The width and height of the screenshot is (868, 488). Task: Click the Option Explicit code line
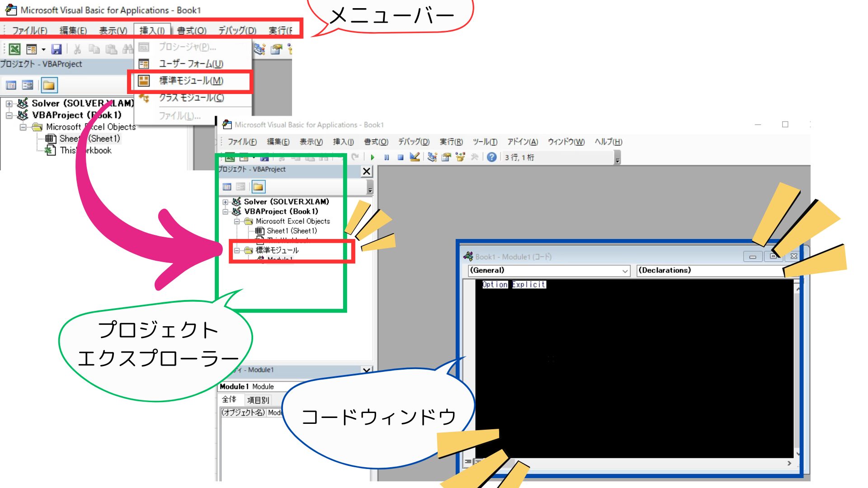[x=514, y=284]
